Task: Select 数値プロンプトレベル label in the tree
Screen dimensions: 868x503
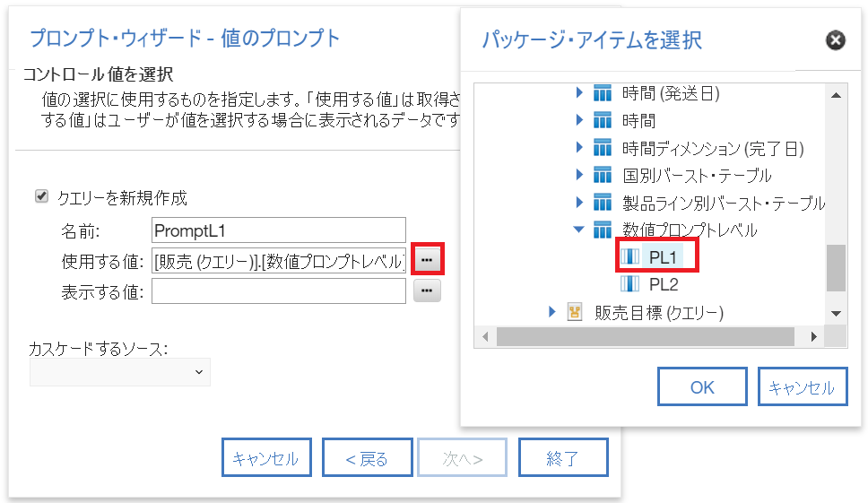Action: pos(690,230)
